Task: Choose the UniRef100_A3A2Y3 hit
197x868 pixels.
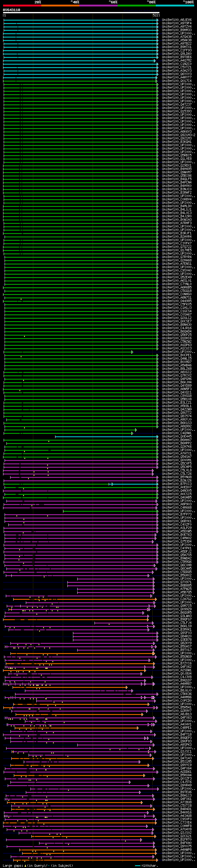Action: point(177,71)
